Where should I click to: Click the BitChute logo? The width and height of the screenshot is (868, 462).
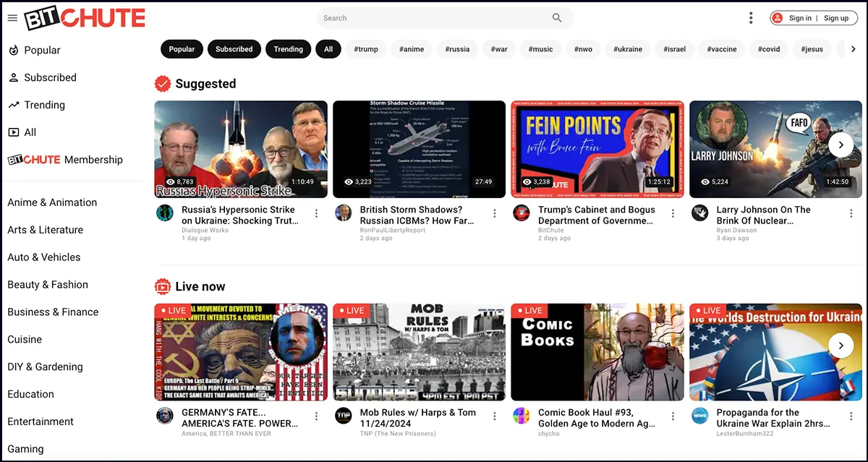(85, 18)
